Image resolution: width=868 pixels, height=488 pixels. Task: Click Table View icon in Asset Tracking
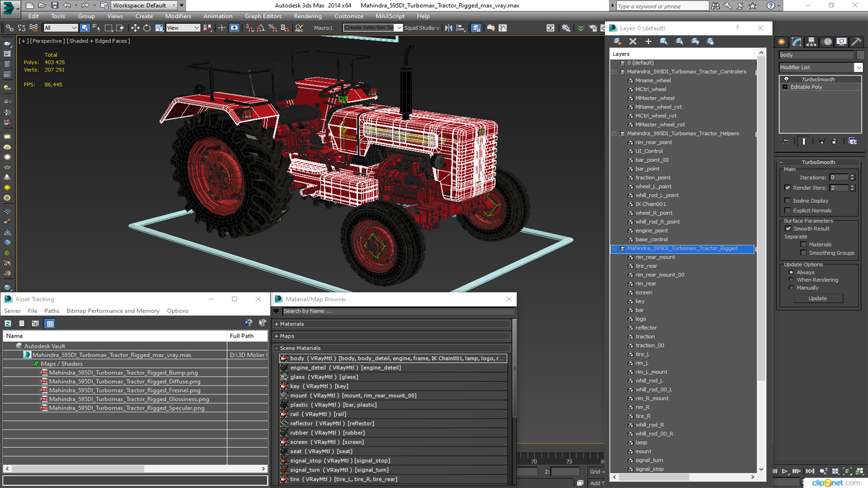pos(50,323)
